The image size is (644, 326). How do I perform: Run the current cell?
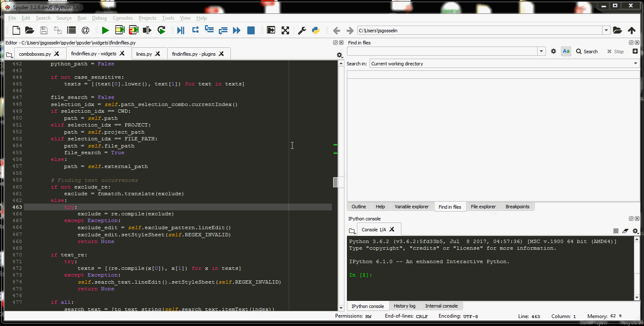pos(120,30)
